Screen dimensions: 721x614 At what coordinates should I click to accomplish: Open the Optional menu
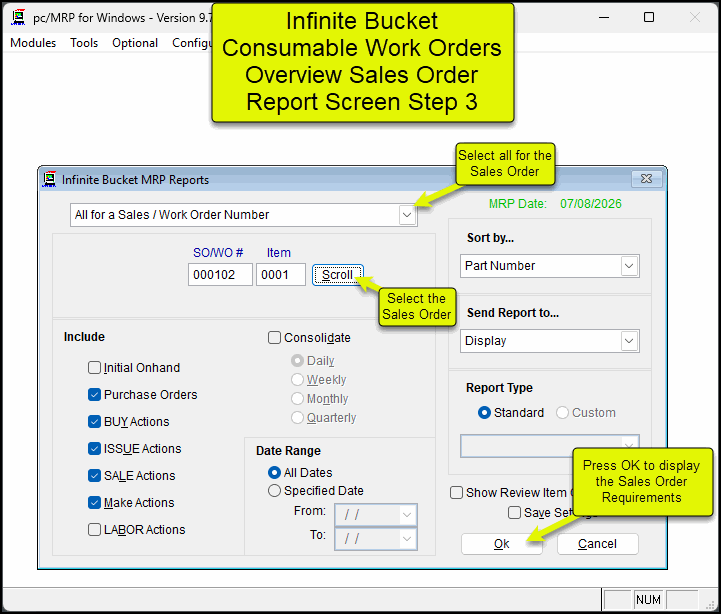tap(135, 43)
